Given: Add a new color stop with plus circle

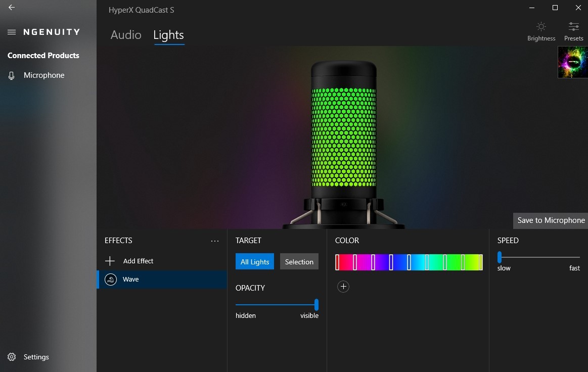Looking at the screenshot, I should pyautogui.click(x=343, y=287).
